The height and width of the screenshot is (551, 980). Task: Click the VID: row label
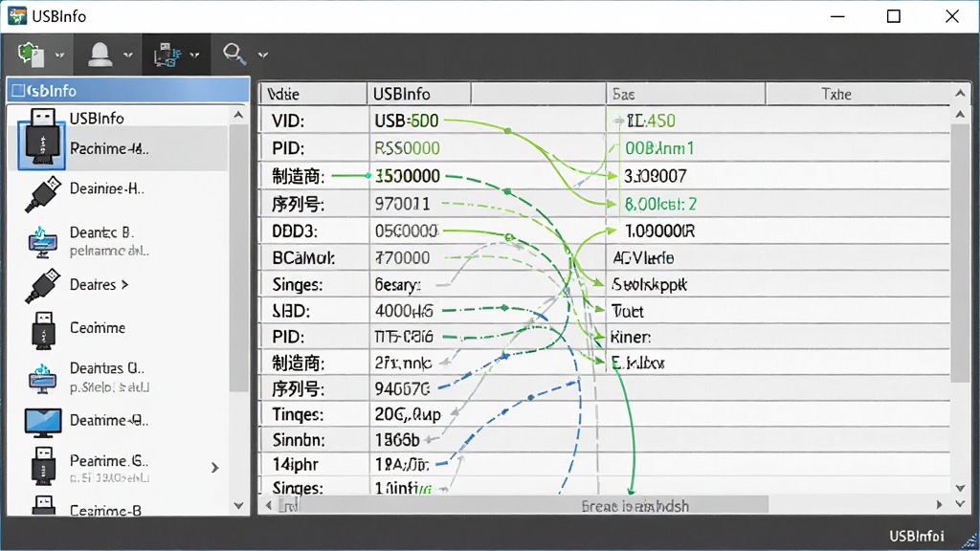click(x=288, y=121)
